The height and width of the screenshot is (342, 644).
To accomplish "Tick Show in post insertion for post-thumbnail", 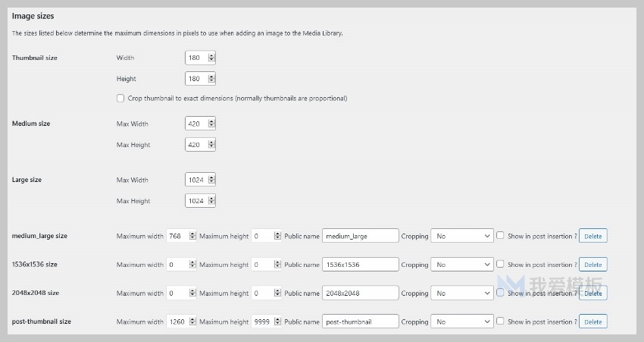I will [x=500, y=321].
